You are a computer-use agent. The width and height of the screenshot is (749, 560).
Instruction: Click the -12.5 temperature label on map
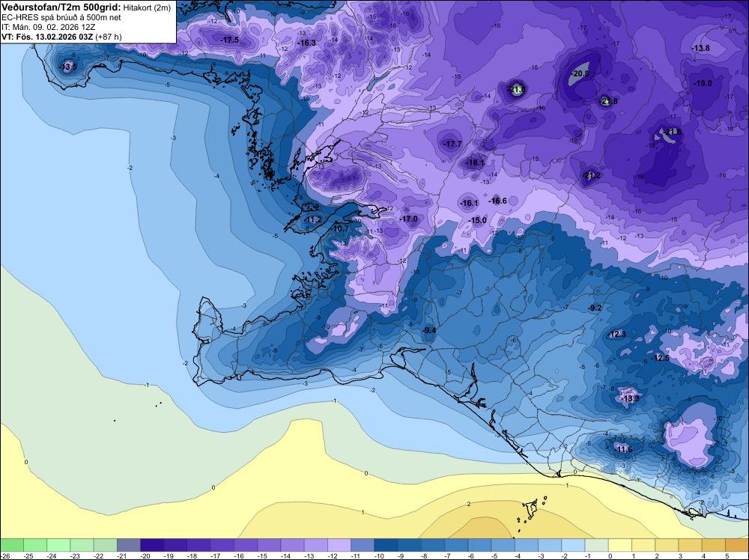click(661, 358)
